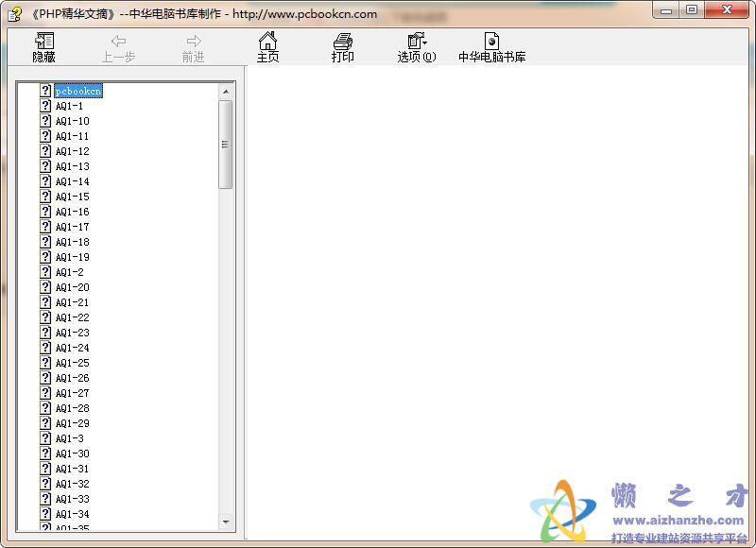Open topic AQ1-12
The width and height of the screenshot is (756, 548).
73,151
